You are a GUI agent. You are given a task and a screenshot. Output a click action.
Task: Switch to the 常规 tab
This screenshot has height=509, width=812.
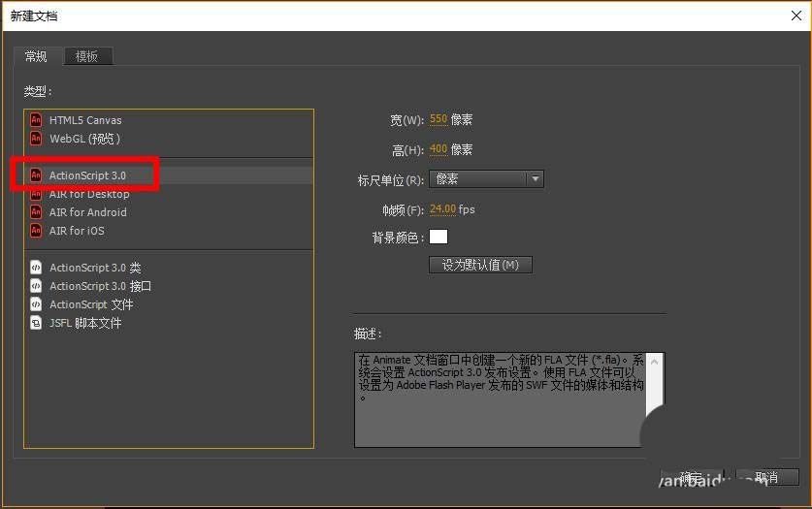click(x=37, y=56)
